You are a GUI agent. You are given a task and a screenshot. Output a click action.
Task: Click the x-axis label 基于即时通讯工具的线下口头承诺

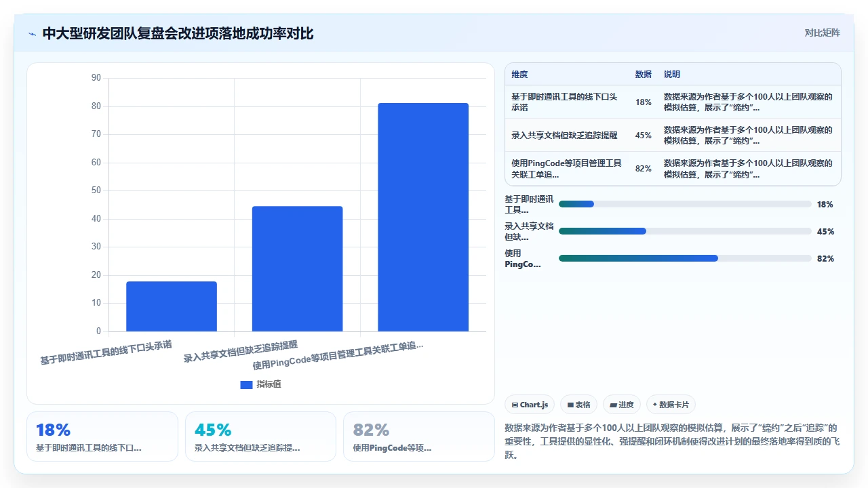coord(106,352)
